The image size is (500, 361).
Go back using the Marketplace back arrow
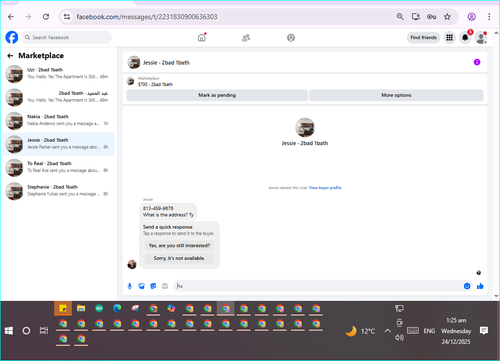pyautogui.click(x=10, y=56)
